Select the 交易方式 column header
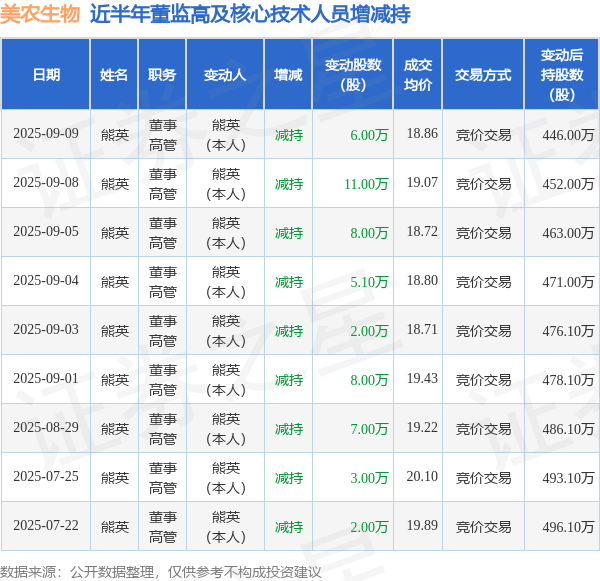Image resolution: width=600 pixels, height=581 pixels. point(483,75)
